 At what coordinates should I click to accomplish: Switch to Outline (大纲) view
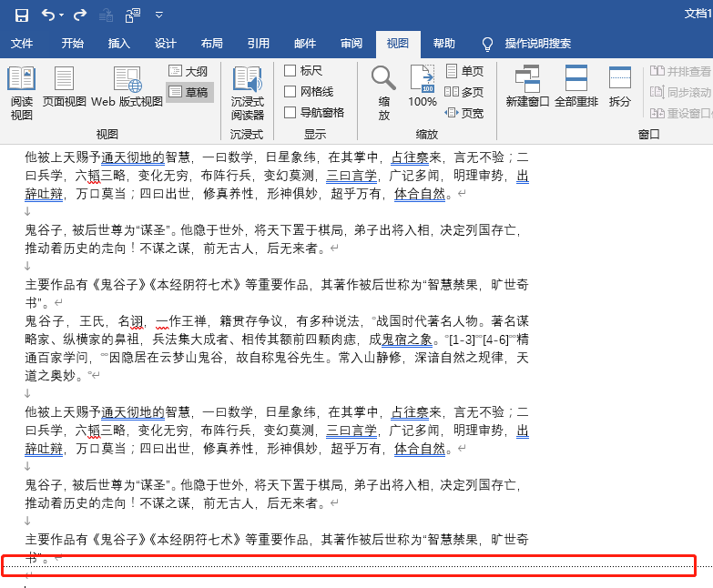188,71
